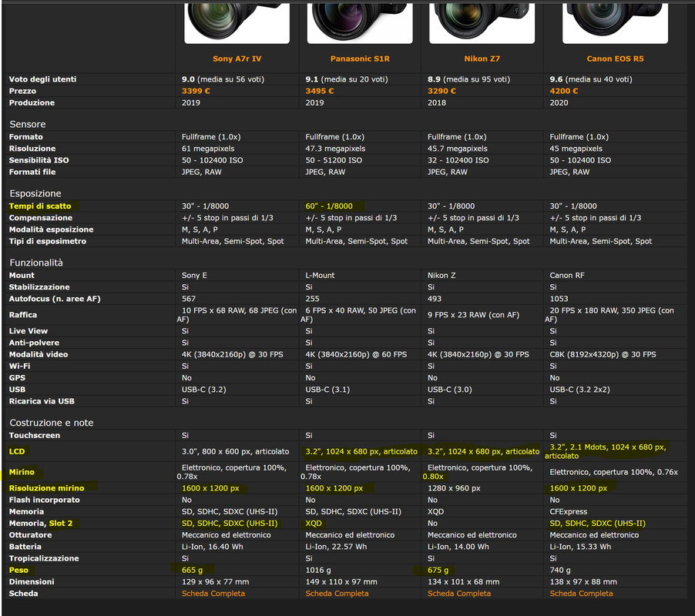Click the Panasonic S1R camera thumbnail
The height and width of the screenshot is (616, 695).
[x=360, y=22]
